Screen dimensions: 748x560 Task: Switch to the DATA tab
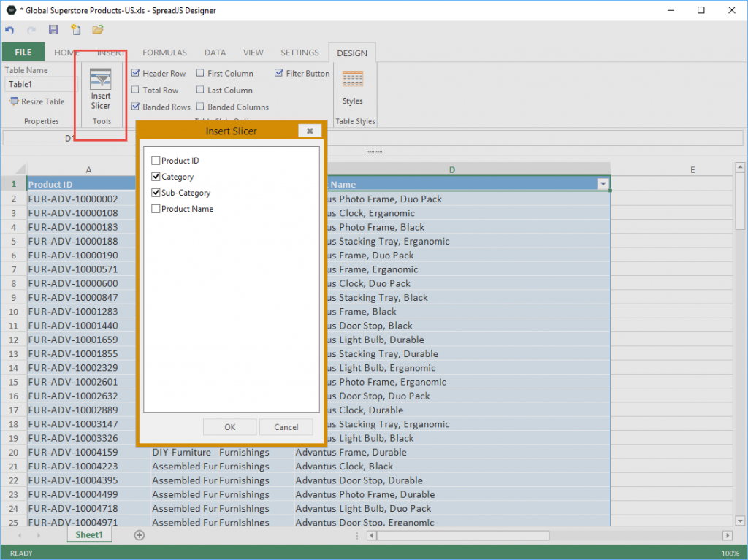point(215,53)
